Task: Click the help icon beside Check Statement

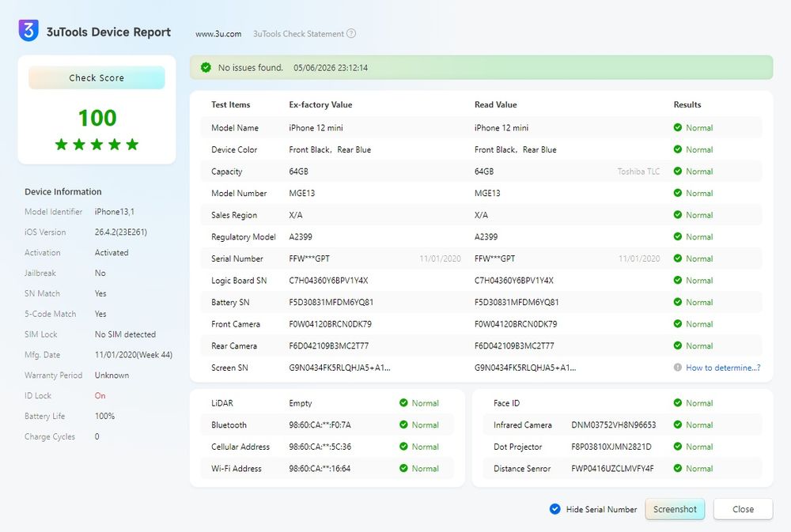Action: coord(351,33)
